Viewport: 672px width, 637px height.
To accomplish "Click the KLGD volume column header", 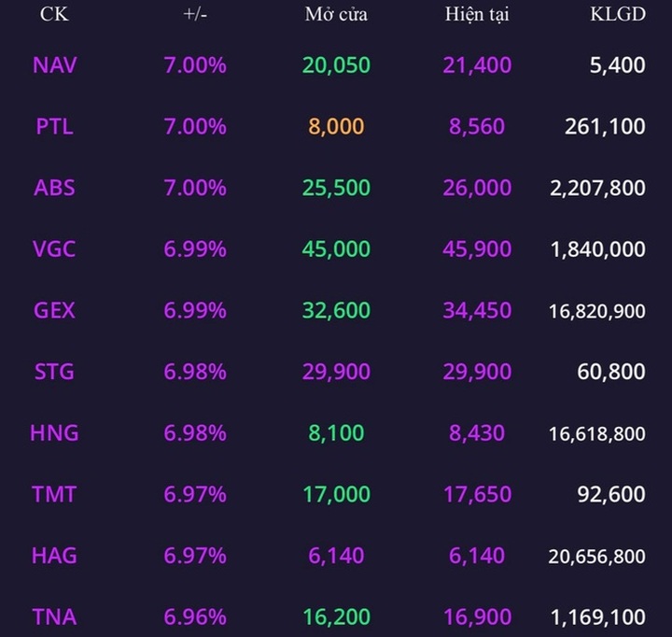I will coord(618,15).
